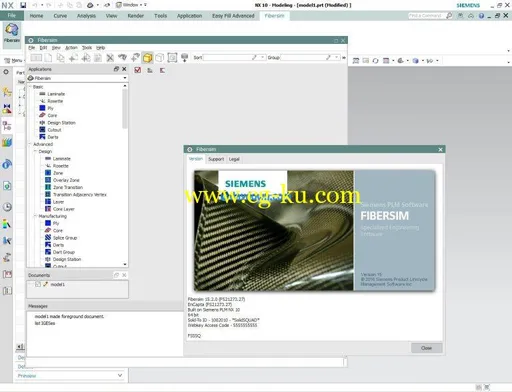Image resolution: width=512 pixels, height=392 pixels.
Task: Open the Action menu in Fibersim window
Action: click(71, 48)
